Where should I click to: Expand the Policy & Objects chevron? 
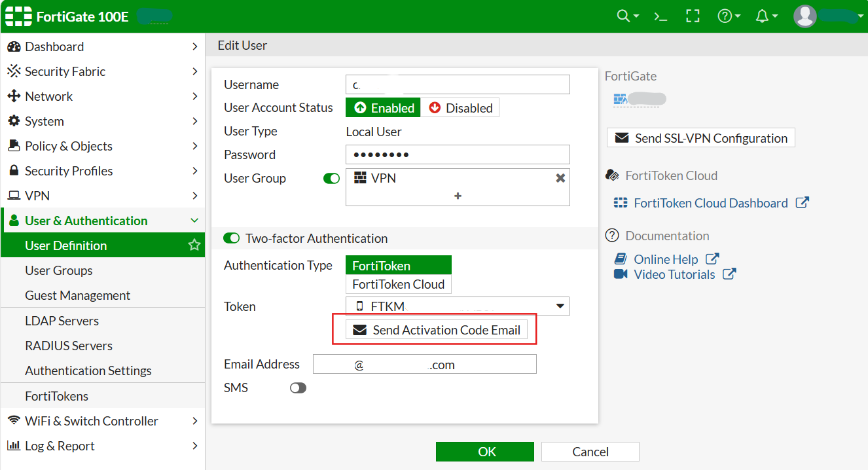pos(195,146)
